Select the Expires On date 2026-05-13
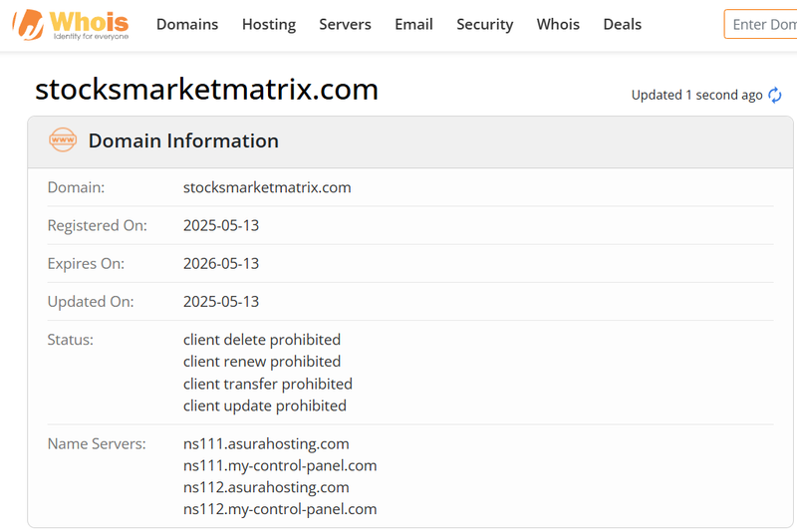Viewport: 797px width, 532px height. pyautogui.click(x=221, y=263)
